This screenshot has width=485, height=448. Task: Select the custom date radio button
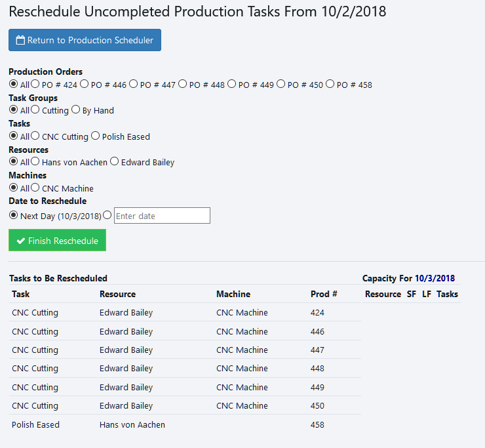(107, 215)
